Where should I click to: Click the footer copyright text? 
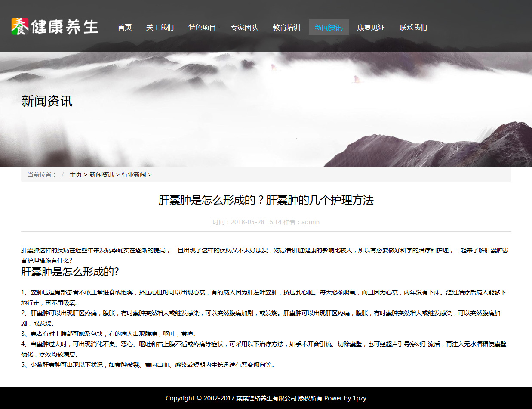pos(266,398)
